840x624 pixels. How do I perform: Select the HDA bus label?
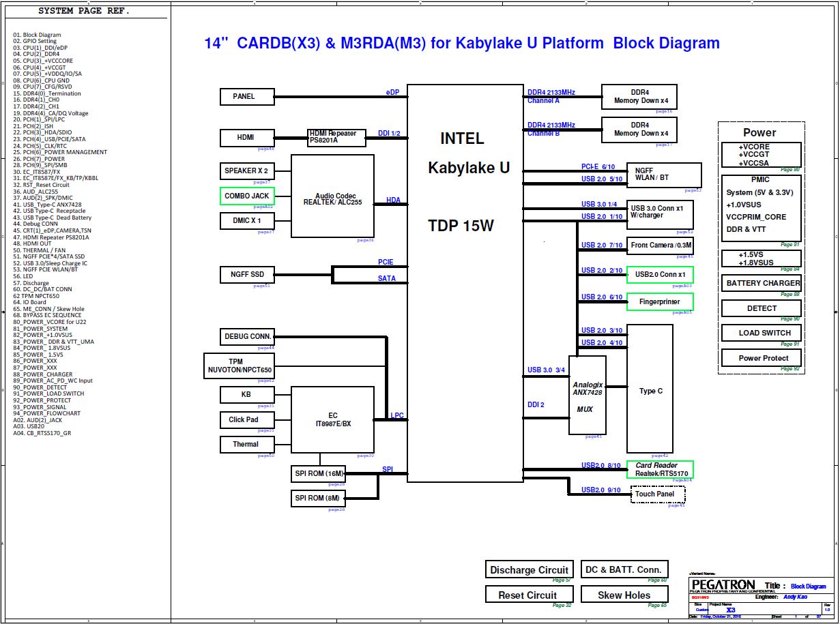pyautogui.click(x=394, y=200)
